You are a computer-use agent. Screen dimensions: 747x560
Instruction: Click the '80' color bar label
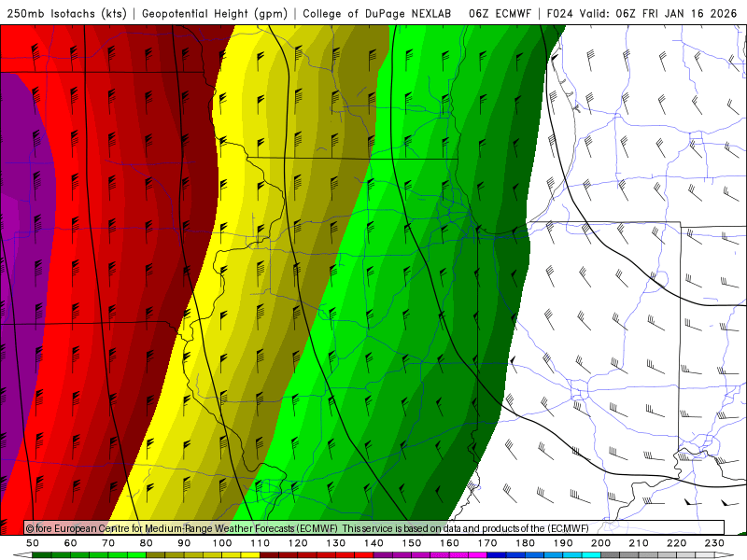coord(147,543)
